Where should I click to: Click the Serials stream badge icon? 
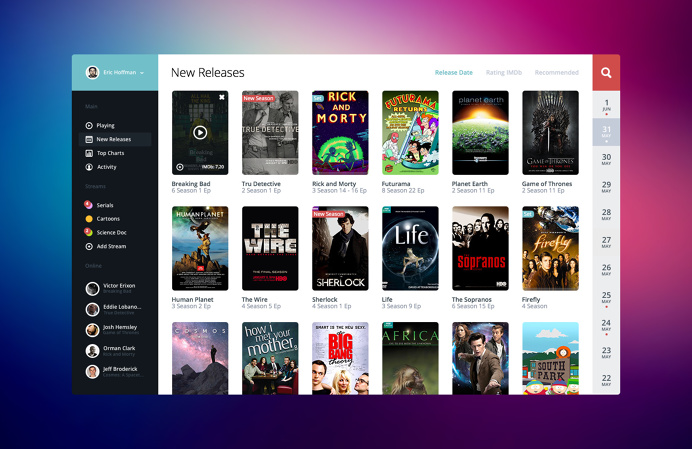click(x=88, y=204)
